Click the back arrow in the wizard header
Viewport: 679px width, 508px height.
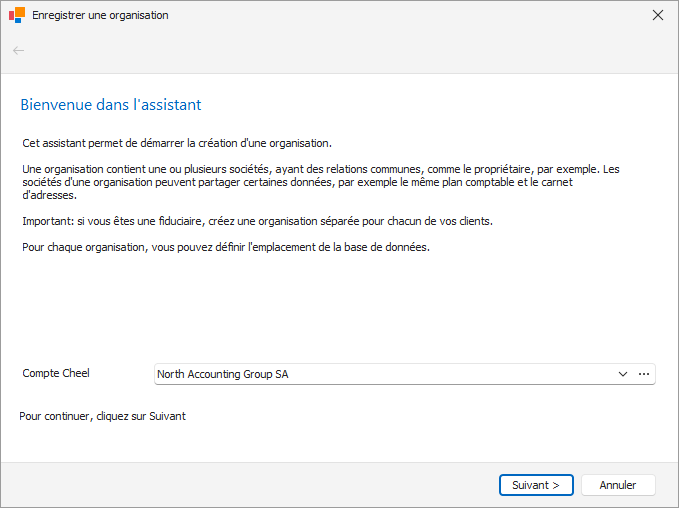18,51
